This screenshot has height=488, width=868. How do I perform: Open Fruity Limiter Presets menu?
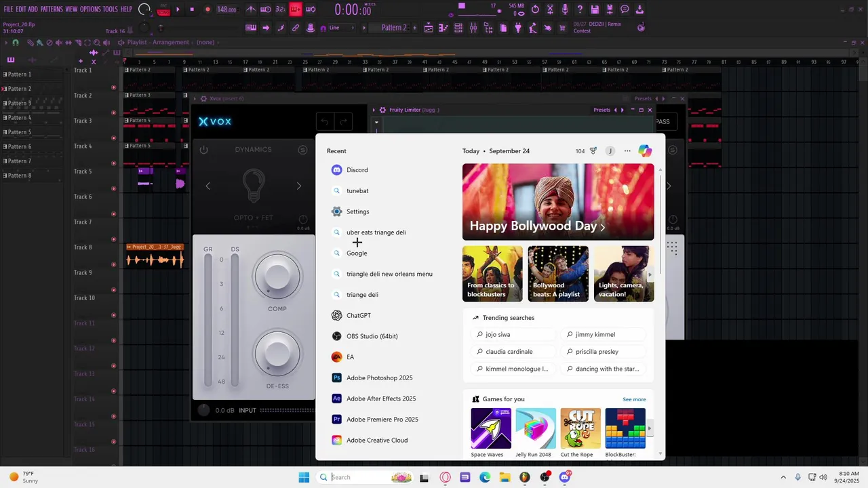pyautogui.click(x=601, y=110)
